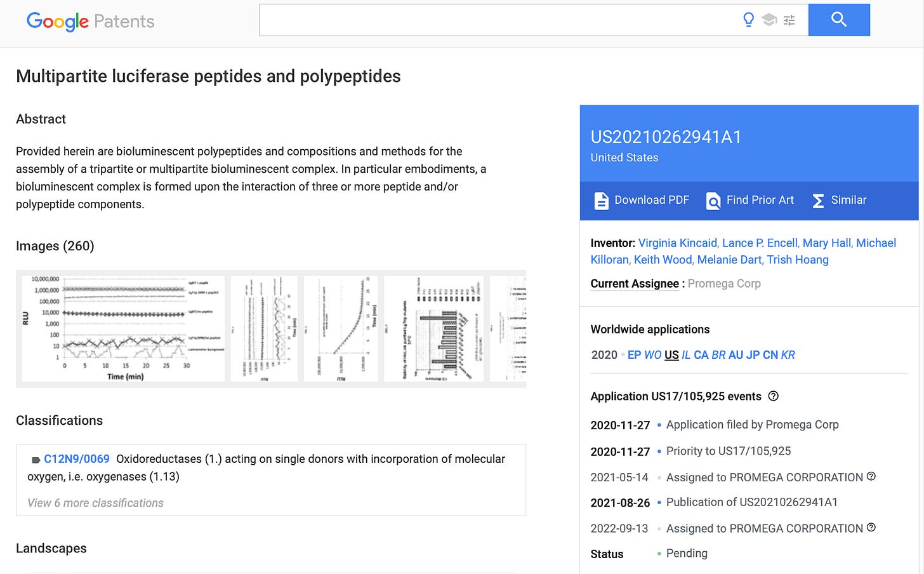Click the Abstract section heading

coord(41,119)
